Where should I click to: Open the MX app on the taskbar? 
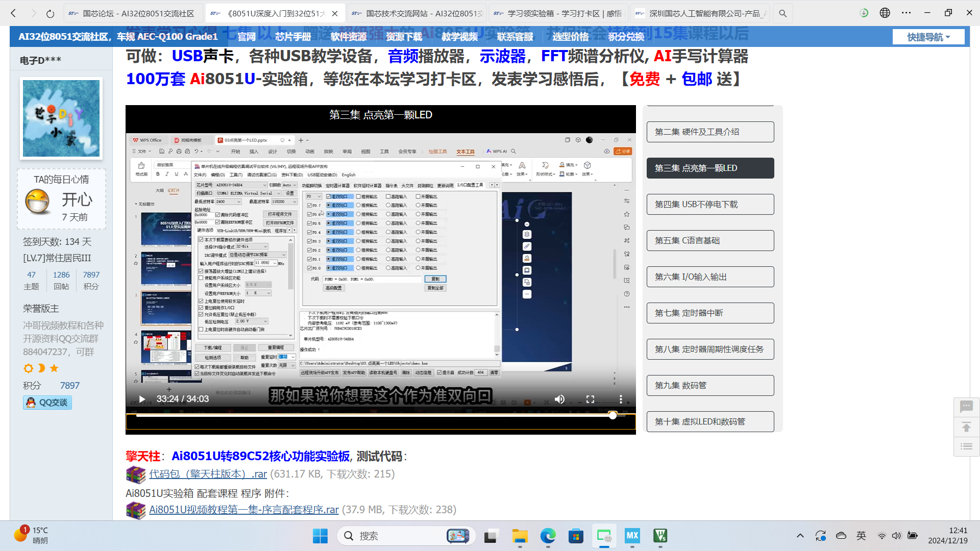point(632,536)
